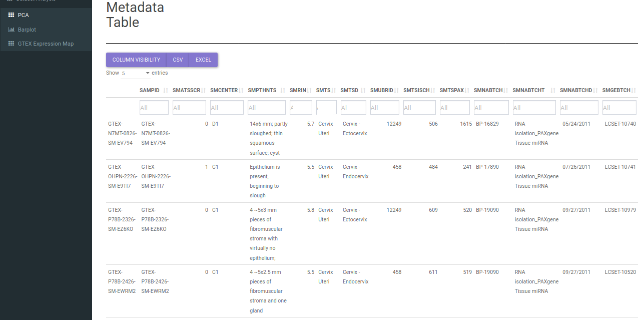Click date cell 07/26/2011

pos(576,167)
